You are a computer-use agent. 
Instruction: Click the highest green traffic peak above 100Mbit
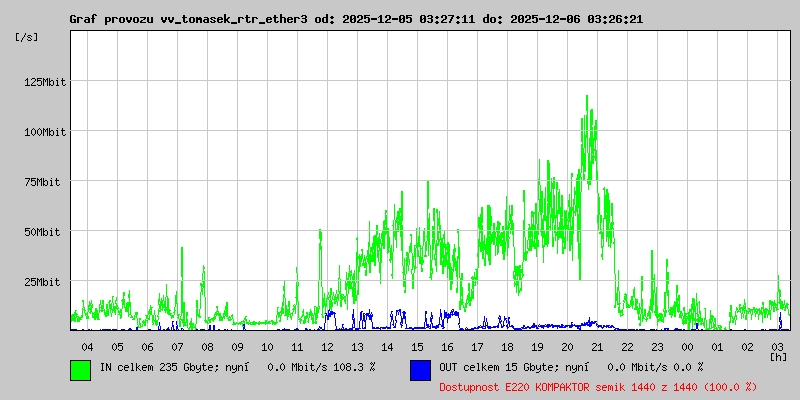(585, 97)
